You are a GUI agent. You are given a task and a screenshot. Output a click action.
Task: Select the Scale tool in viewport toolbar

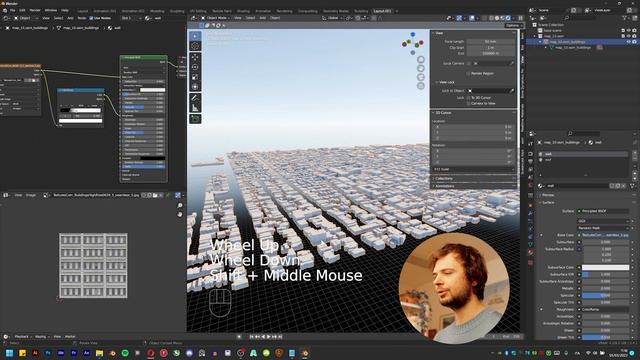[196, 77]
